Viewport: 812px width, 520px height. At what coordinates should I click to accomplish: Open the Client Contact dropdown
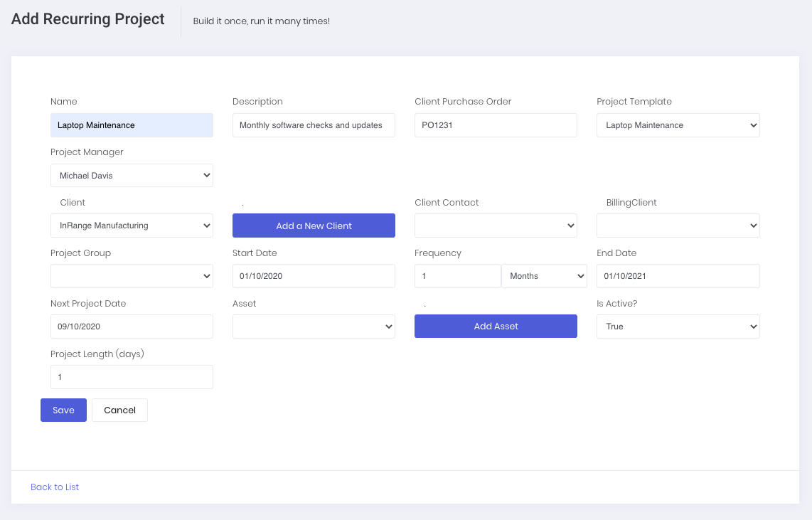(x=496, y=225)
